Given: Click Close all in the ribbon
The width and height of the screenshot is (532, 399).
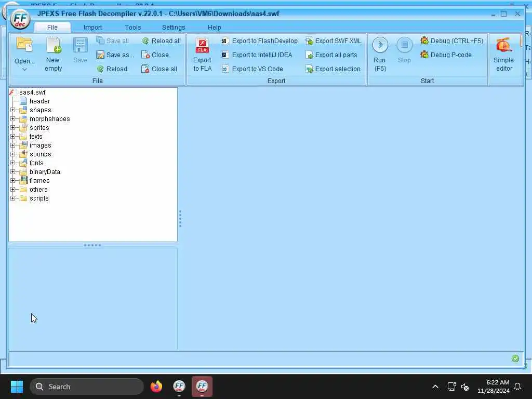Looking at the screenshot, I should coord(159,69).
